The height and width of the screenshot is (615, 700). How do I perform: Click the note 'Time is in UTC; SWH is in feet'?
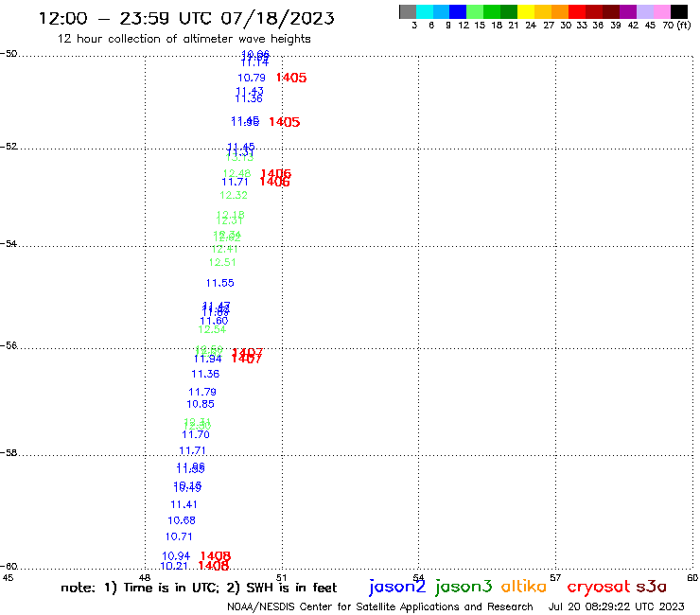tap(199, 588)
